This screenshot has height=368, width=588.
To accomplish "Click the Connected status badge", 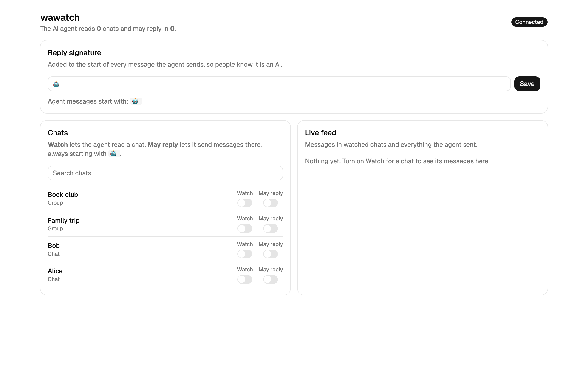I will pyautogui.click(x=529, y=22).
